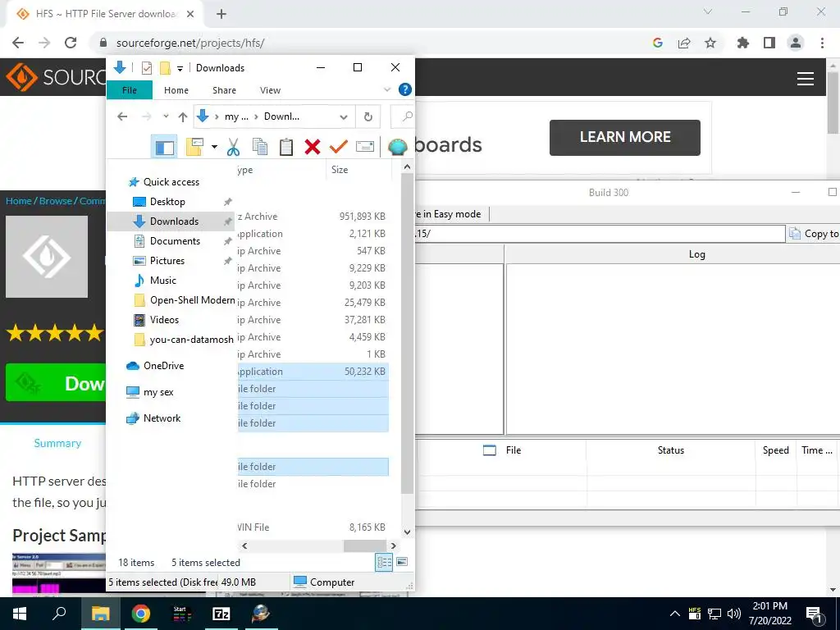Click the email/envelope toolbar icon
This screenshot has width=840, height=630.
[365, 146]
